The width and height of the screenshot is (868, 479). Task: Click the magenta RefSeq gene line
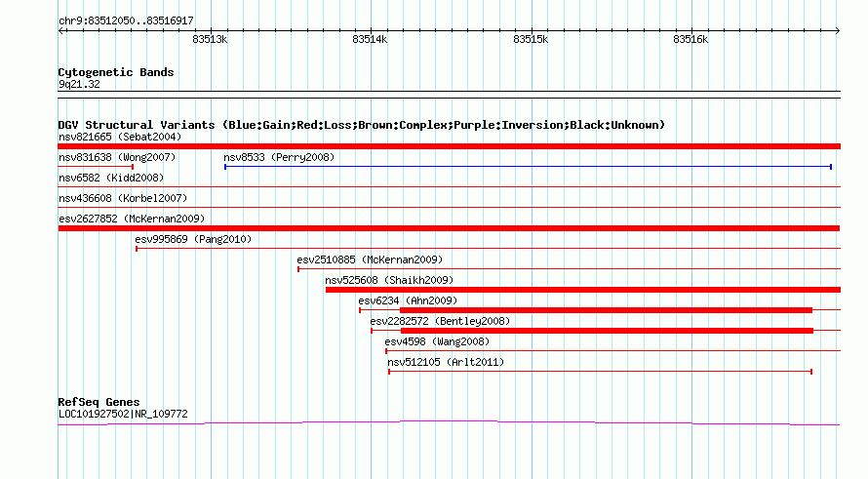click(x=449, y=423)
